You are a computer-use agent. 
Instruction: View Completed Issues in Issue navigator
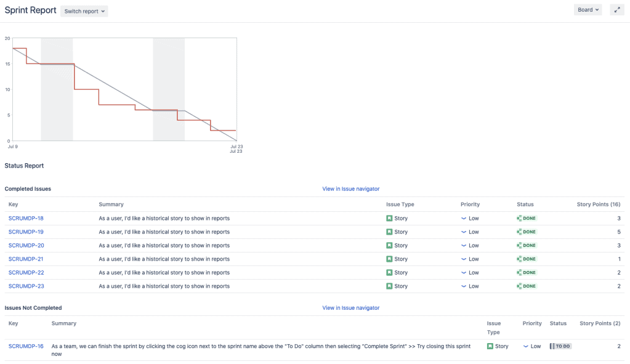coord(350,189)
